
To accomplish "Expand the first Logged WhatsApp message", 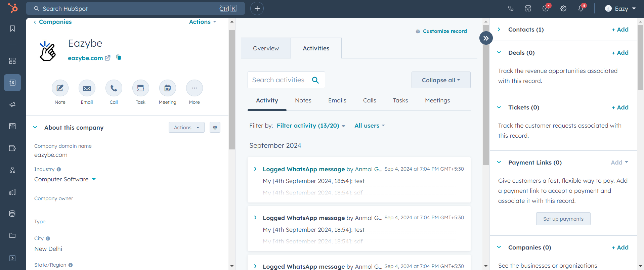I will click(255, 169).
